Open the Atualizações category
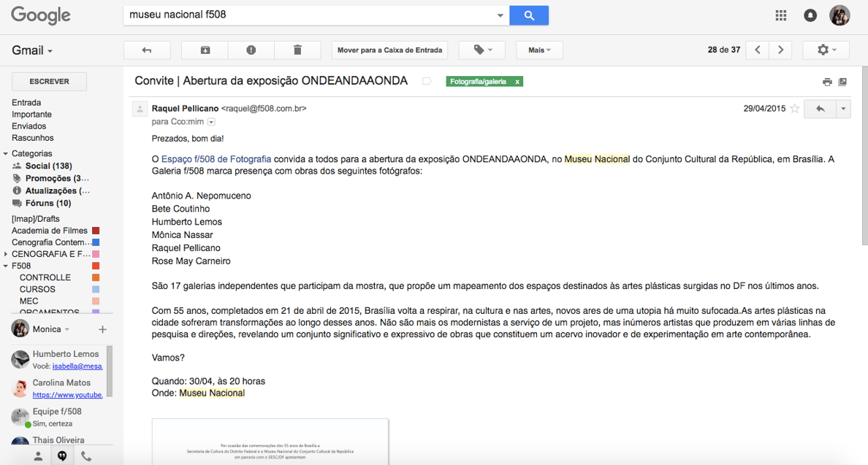The image size is (868, 465). click(x=58, y=191)
